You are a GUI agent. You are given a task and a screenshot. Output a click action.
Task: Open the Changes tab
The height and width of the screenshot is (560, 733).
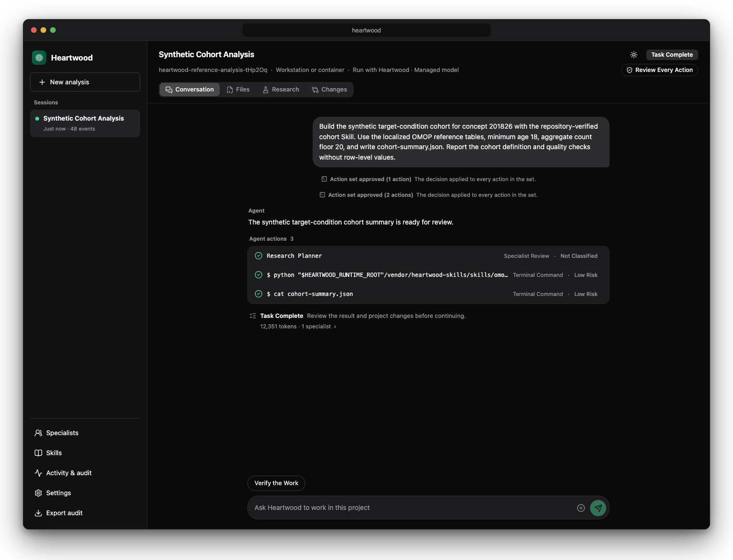point(329,90)
